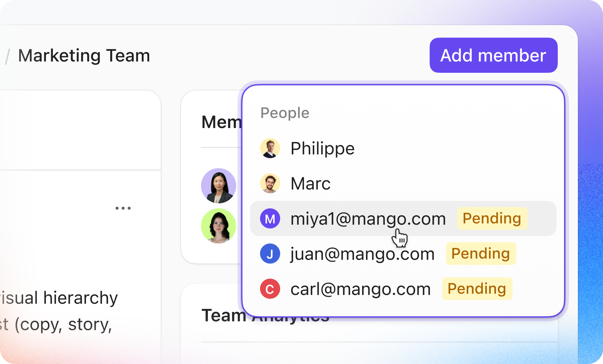Open the three-dot more options menu
The image size is (603, 364).
point(123,208)
